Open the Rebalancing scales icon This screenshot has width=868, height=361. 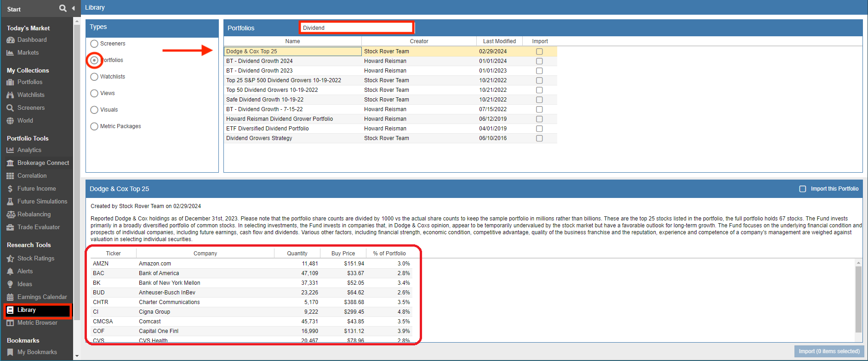(11, 214)
